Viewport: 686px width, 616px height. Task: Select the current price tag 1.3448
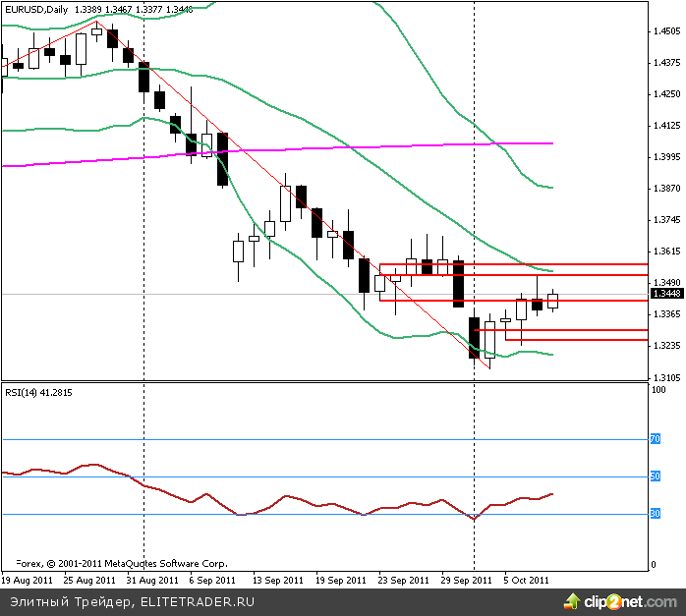point(665,294)
